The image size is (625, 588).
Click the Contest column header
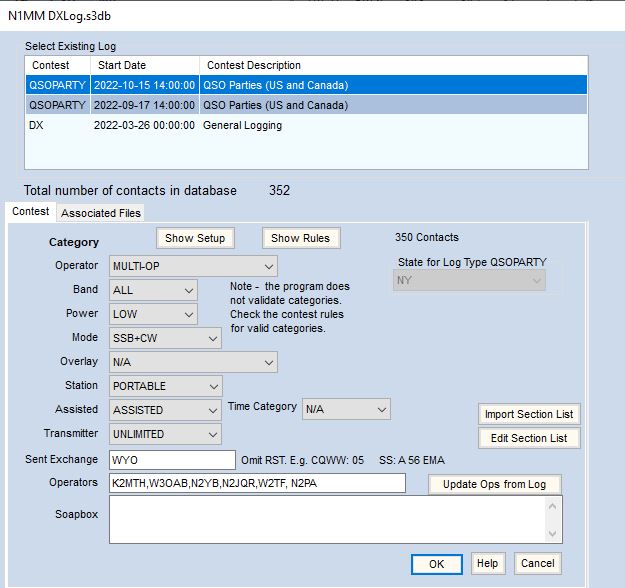pos(58,65)
